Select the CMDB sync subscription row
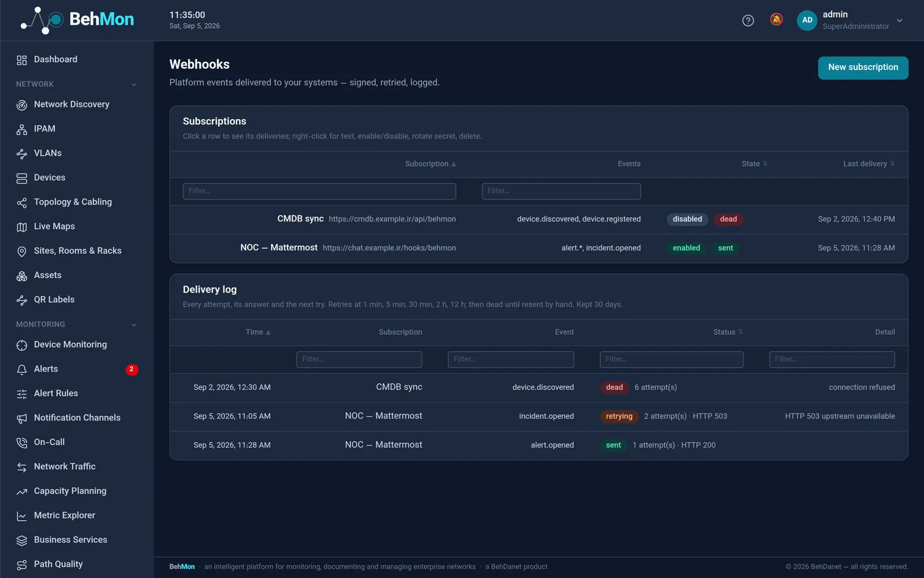 coord(538,220)
